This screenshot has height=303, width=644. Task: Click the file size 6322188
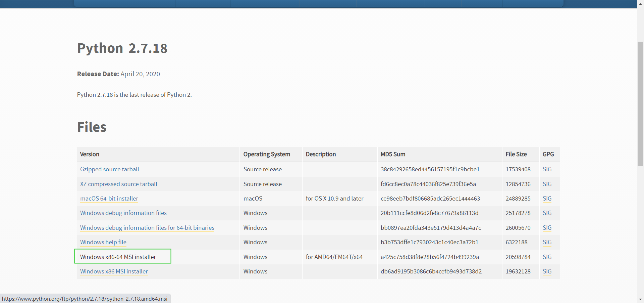[x=517, y=242]
